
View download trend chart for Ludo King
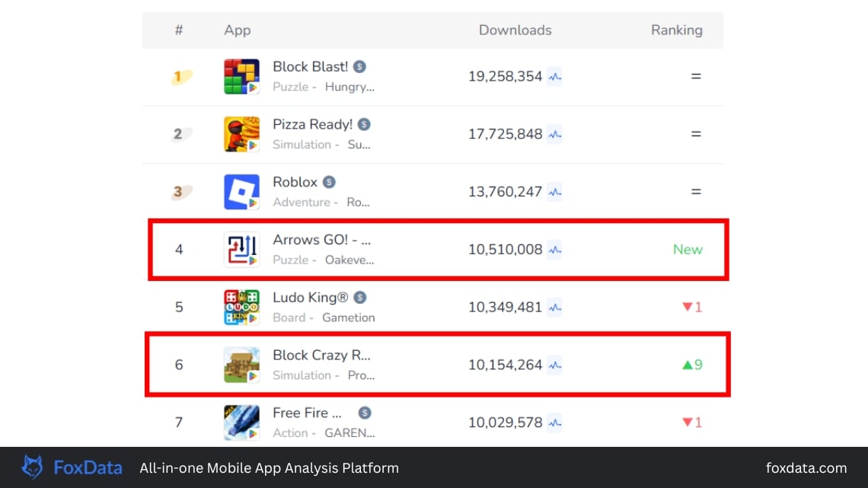coord(554,308)
